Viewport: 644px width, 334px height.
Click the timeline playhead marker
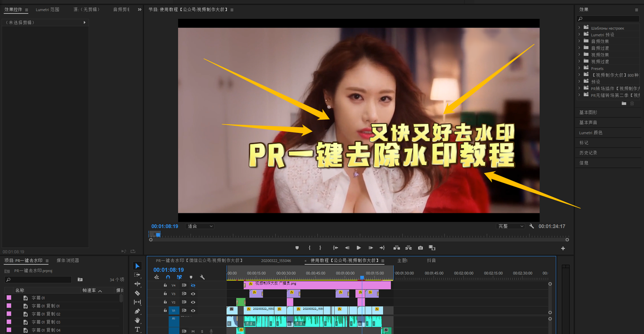[x=362, y=278]
